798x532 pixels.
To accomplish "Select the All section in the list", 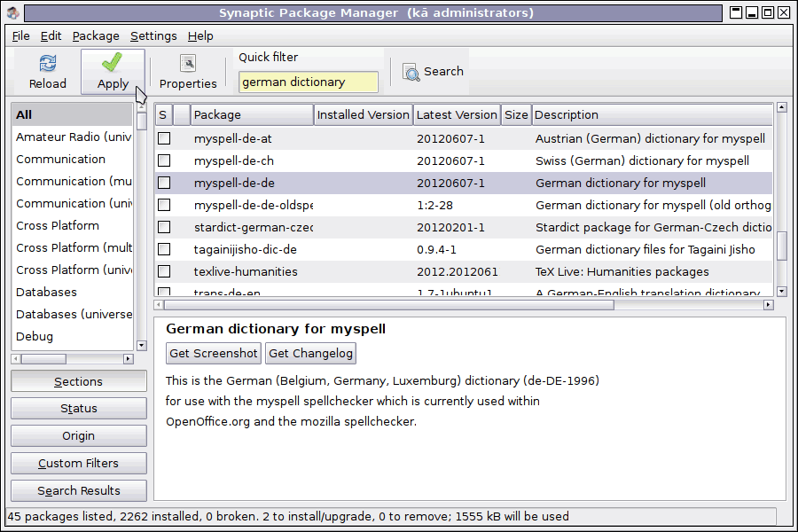I will 73,114.
